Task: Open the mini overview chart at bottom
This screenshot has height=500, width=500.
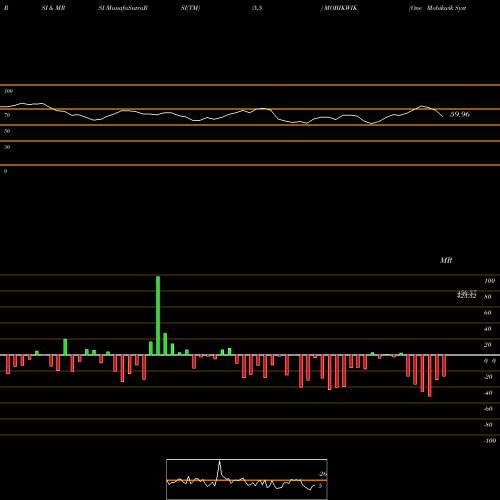Action: pyautogui.click(x=247, y=479)
